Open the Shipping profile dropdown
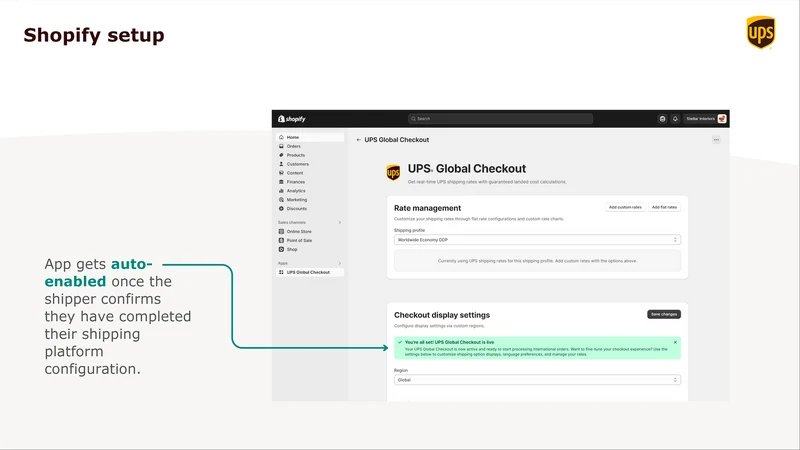Image resolution: width=800 pixels, height=450 pixels. click(x=537, y=240)
